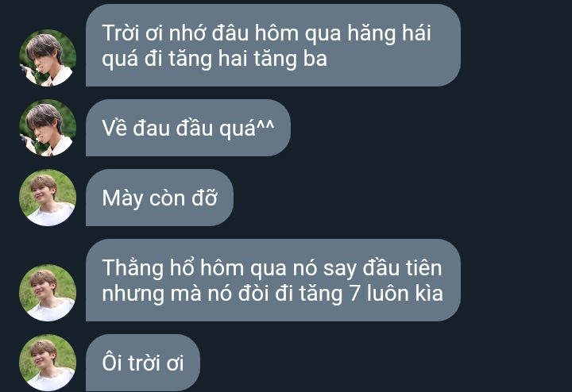Select the 'Trời ơi nhớ đâu hôm qua' message bubble

[x=273, y=45]
